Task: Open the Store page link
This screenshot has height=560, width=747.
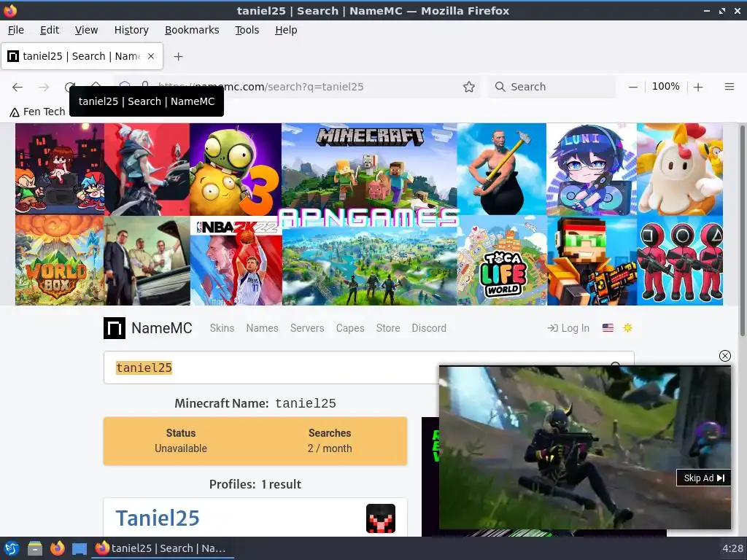Action: point(388,328)
